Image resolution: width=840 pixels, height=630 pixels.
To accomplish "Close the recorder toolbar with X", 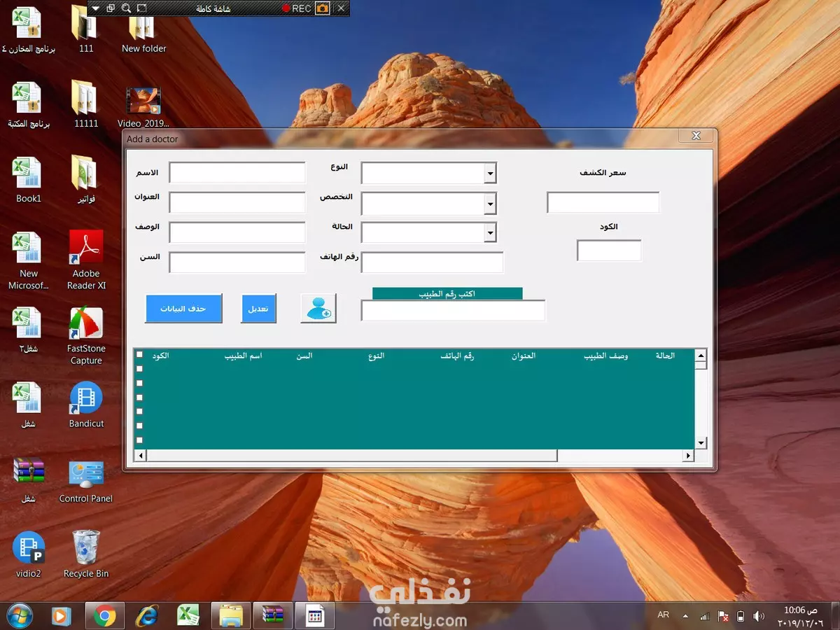I will point(341,8).
